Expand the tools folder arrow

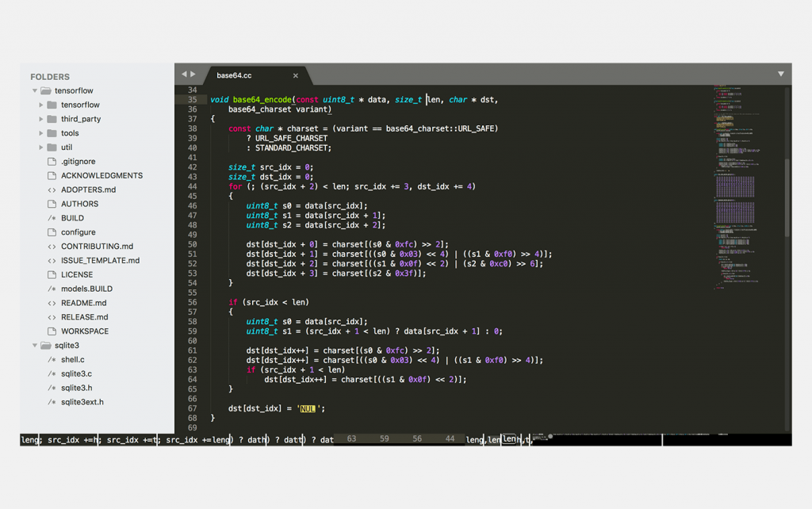point(41,133)
